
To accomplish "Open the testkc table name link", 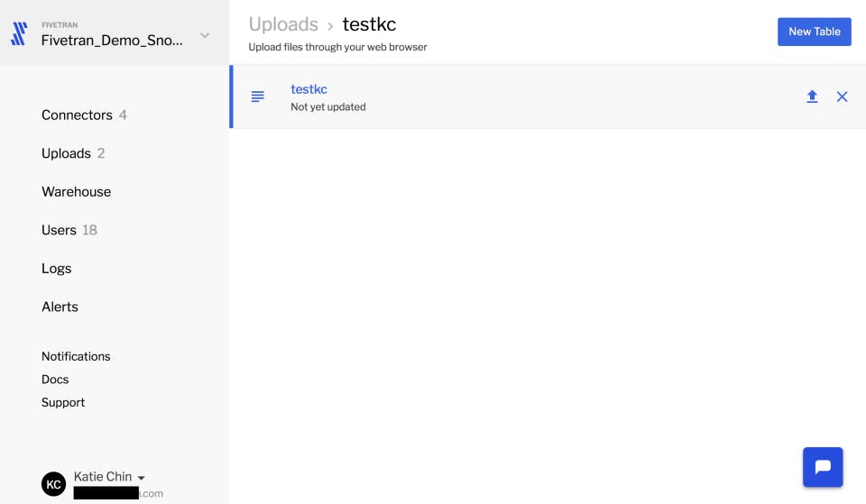I will click(309, 89).
